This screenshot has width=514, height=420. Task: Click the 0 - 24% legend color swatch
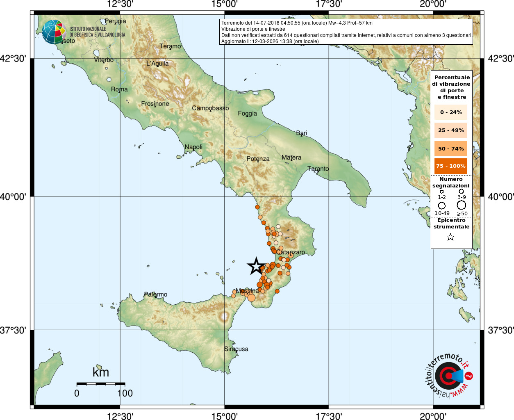click(451, 112)
